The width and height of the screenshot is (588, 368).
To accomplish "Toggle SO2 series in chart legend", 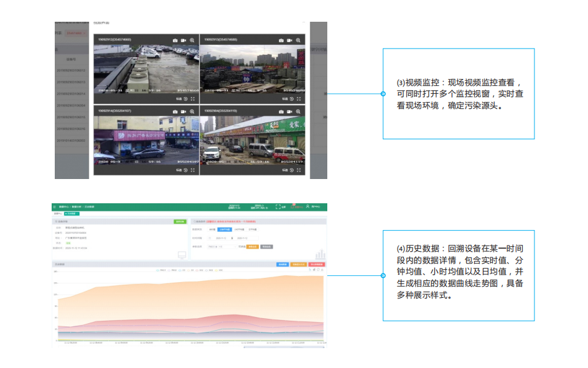I will point(199,270).
